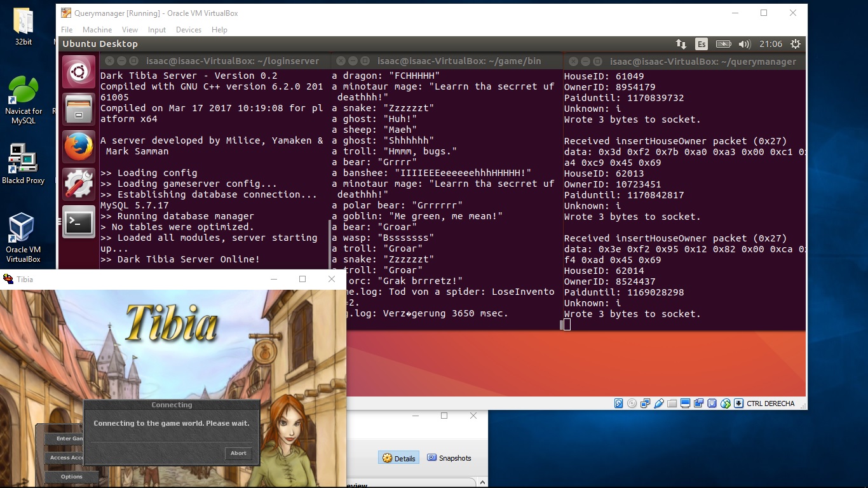
Task: Click the Enter Game button in Tibia
Action: pyautogui.click(x=65, y=438)
